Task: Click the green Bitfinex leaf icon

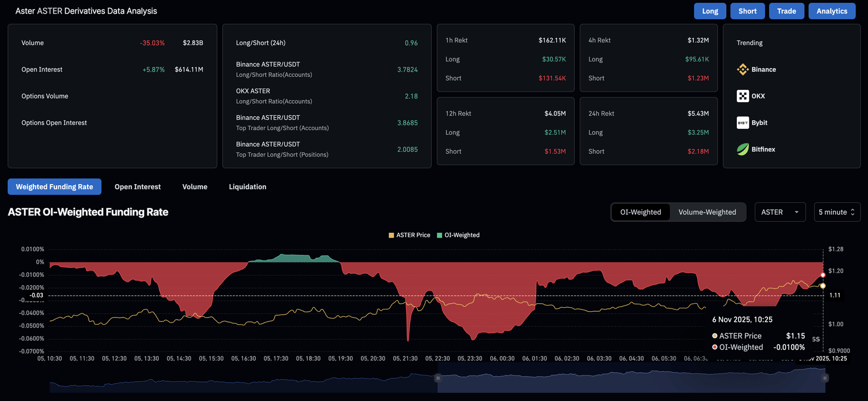Action: point(743,149)
